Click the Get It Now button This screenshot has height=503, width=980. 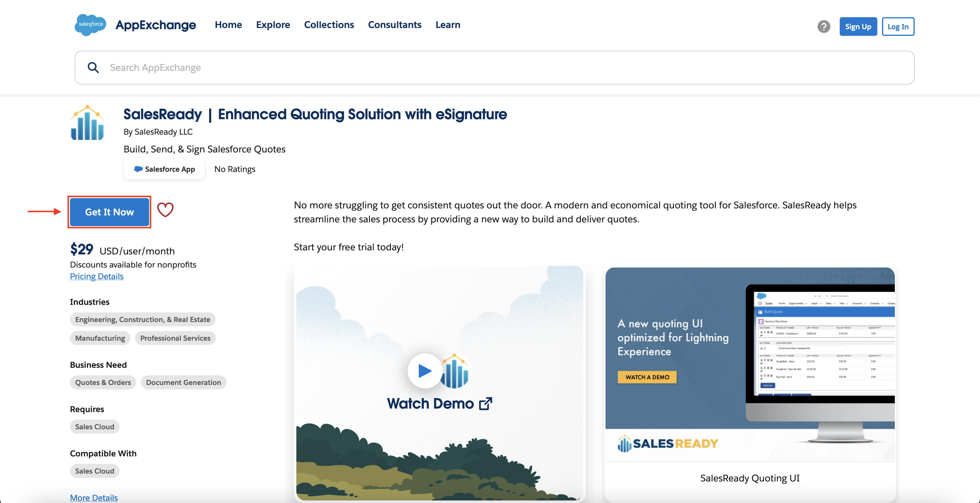click(110, 212)
